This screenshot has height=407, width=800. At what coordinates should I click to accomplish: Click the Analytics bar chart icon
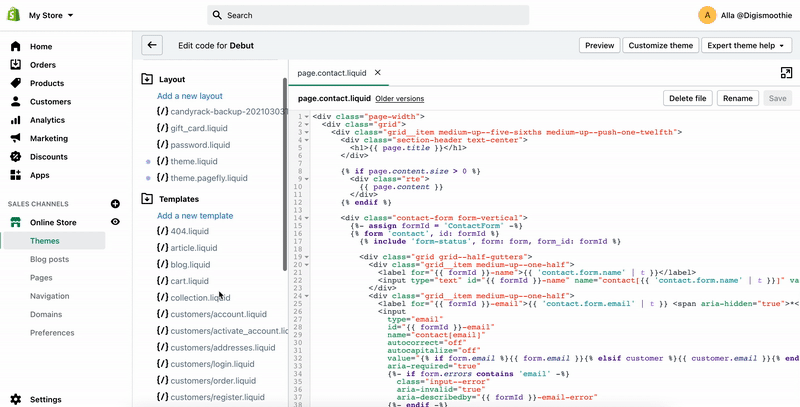(16, 120)
